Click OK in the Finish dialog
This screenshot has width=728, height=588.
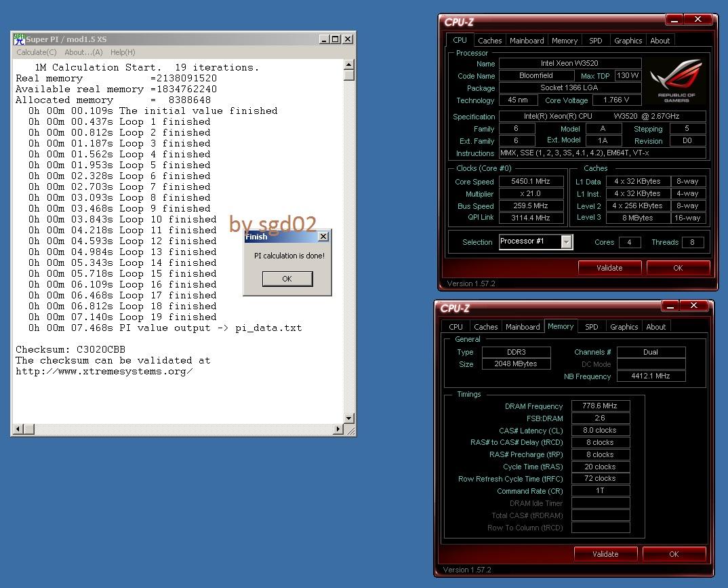tap(287, 279)
